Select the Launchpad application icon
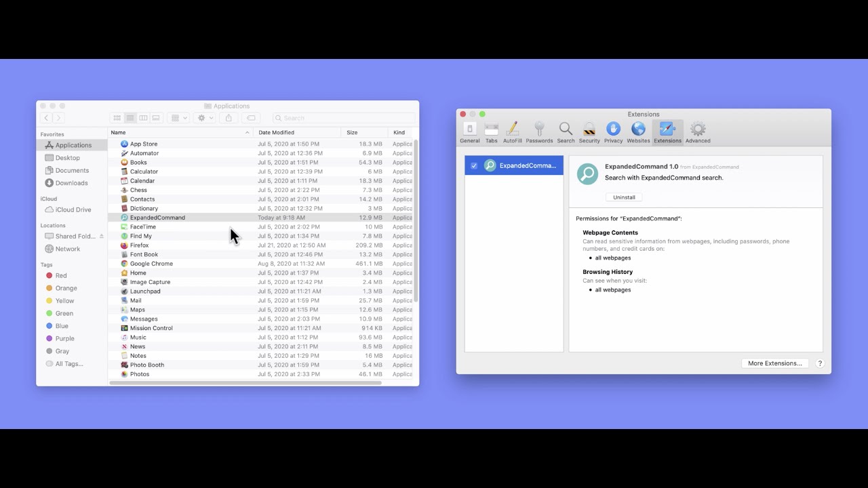The width and height of the screenshot is (868, 488). (x=124, y=291)
